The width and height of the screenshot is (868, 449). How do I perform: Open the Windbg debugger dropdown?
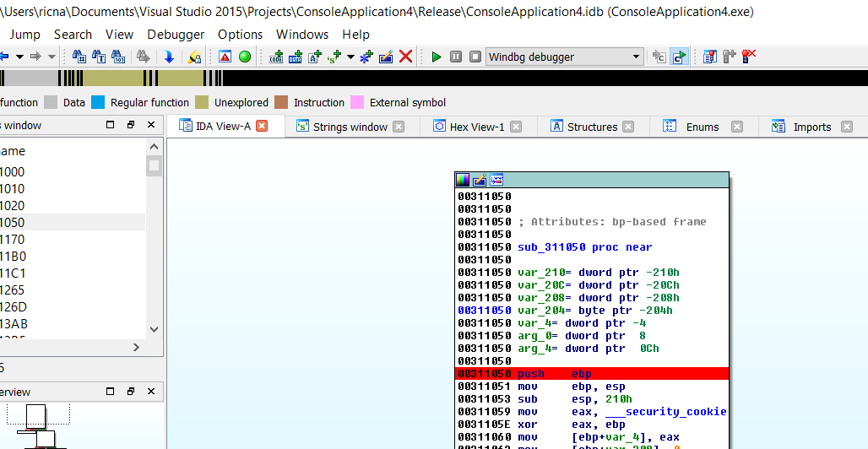pyautogui.click(x=637, y=57)
